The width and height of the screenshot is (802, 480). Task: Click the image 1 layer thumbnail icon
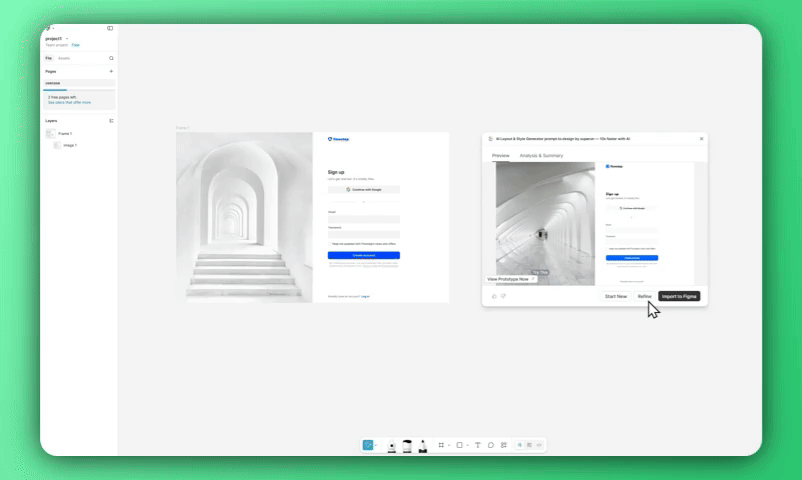coord(57,145)
